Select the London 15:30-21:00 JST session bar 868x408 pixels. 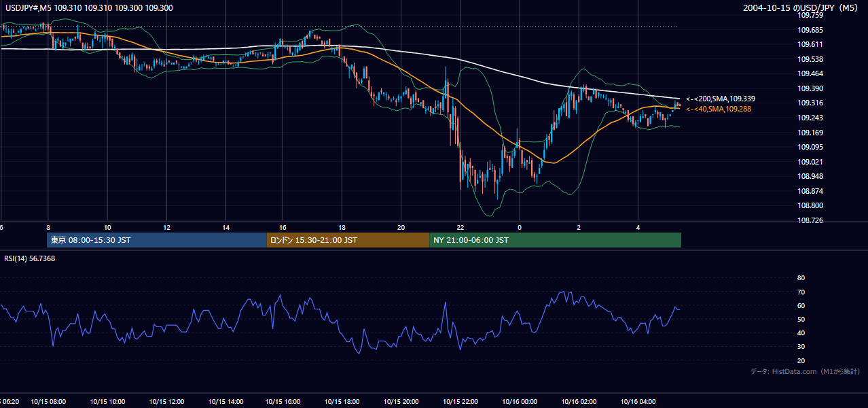[348, 240]
